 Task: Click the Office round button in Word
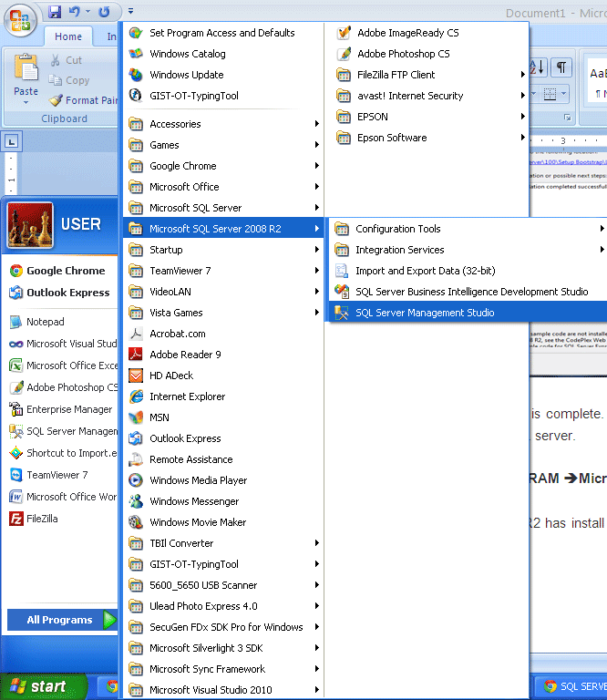coord(20,20)
